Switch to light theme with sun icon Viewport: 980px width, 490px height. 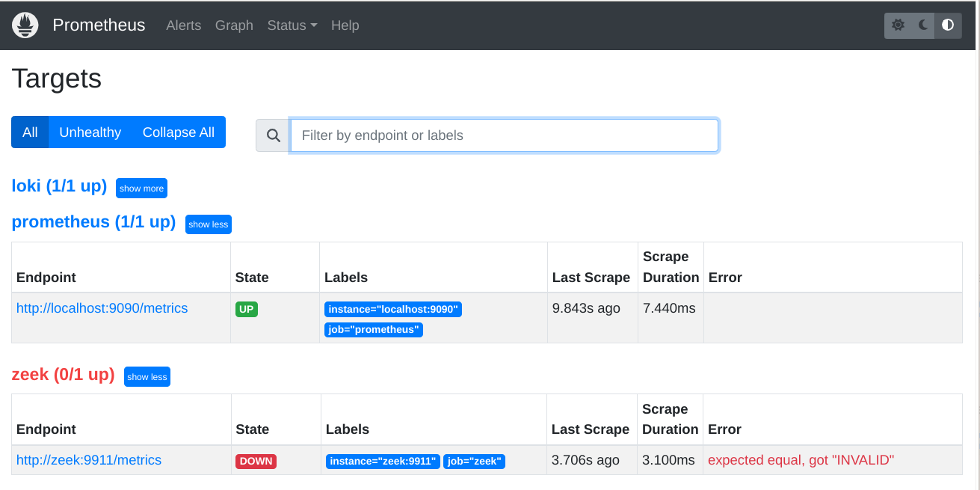(898, 25)
